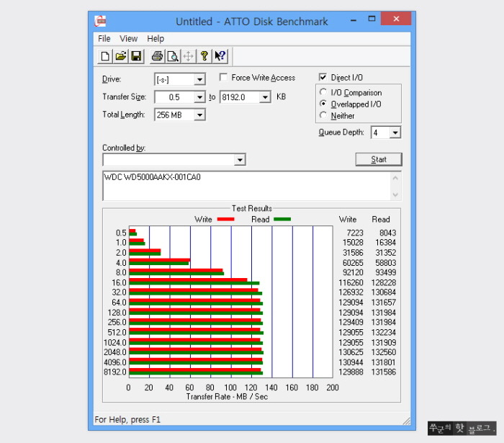This screenshot has height=443, width=504.
Task: Click Write value 7223 in results
Action: 355,233
